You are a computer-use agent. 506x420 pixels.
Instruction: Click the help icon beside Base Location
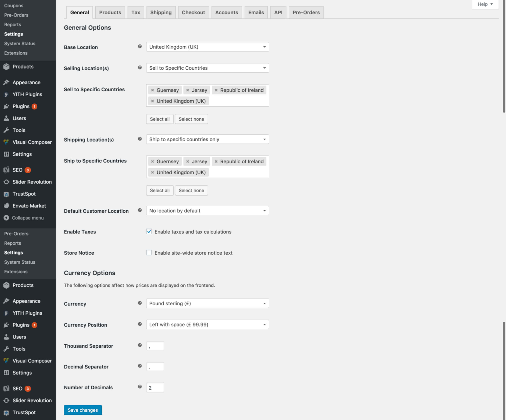coord(140,47)
